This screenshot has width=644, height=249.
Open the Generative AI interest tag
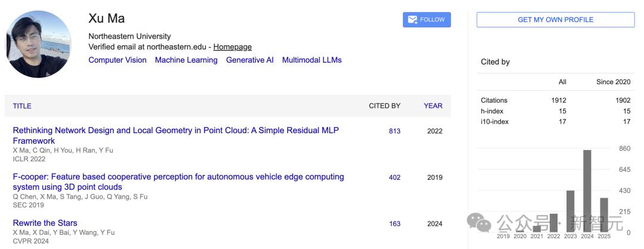pyautogui.click(x=250, y=60)
